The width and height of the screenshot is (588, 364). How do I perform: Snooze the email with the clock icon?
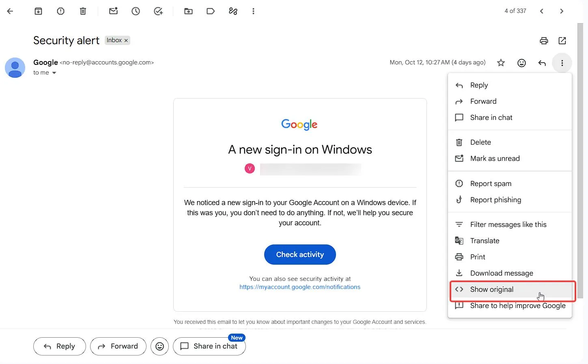pos(136,11)
